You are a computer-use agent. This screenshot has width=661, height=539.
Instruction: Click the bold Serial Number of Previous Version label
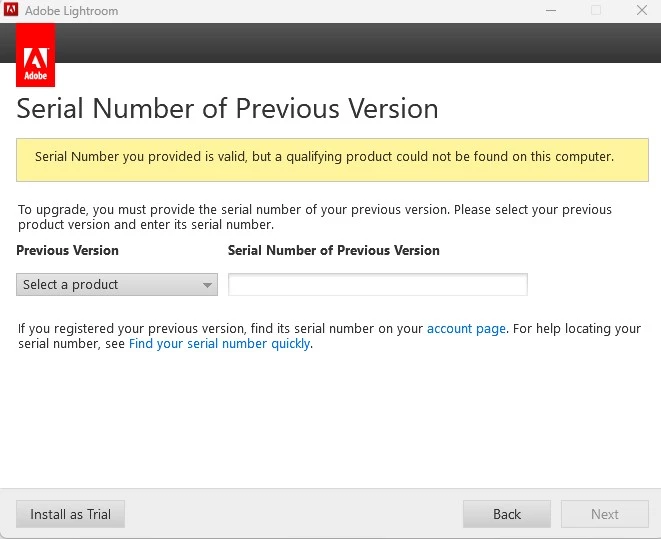point(334,250)
